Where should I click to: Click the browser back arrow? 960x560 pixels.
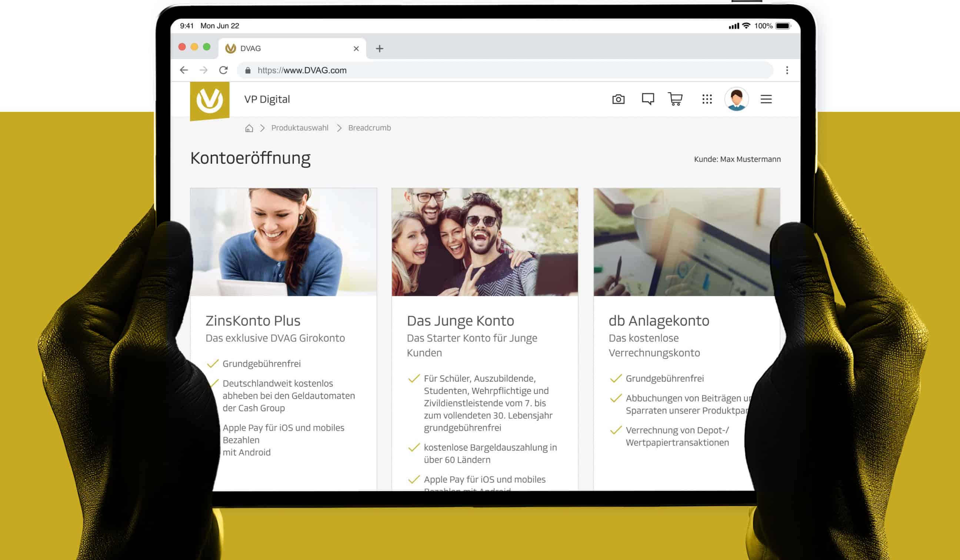(184, 70)
